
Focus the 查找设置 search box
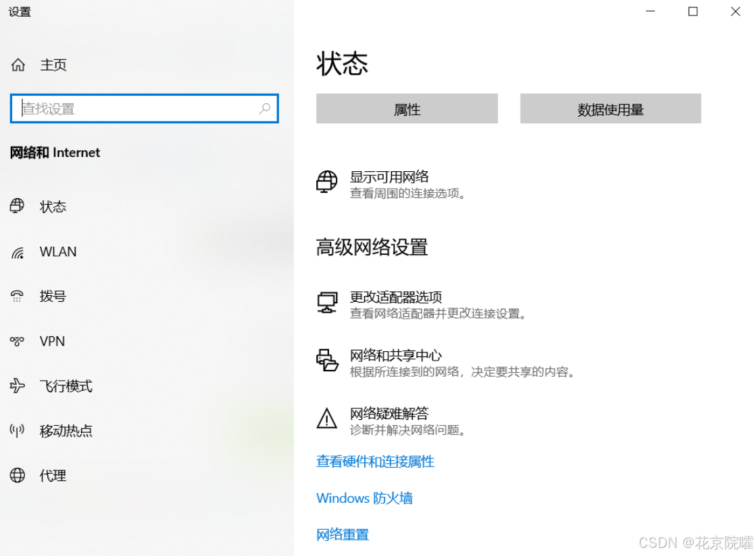tap(144, 109)
